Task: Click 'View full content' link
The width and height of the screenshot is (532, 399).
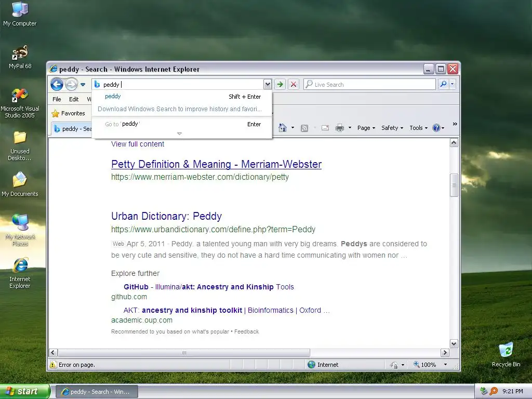Action: (x=137, y=144)
